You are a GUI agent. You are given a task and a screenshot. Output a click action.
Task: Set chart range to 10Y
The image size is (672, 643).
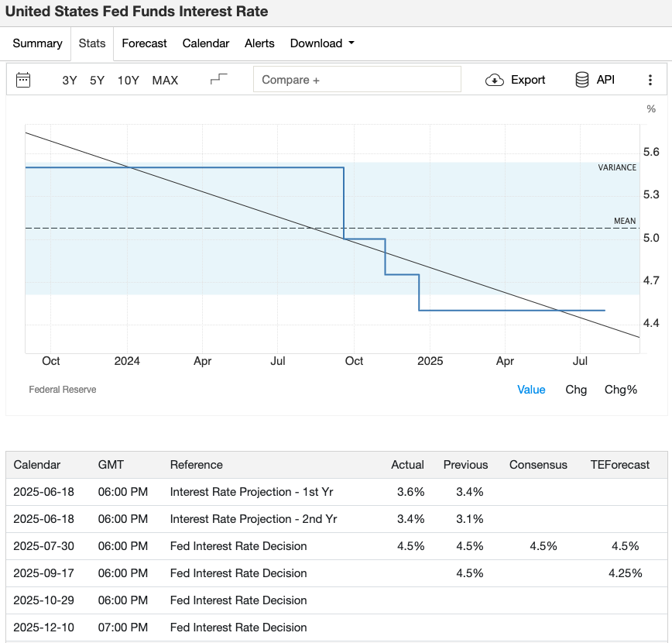pyautogui.click(x=129, y=81)
